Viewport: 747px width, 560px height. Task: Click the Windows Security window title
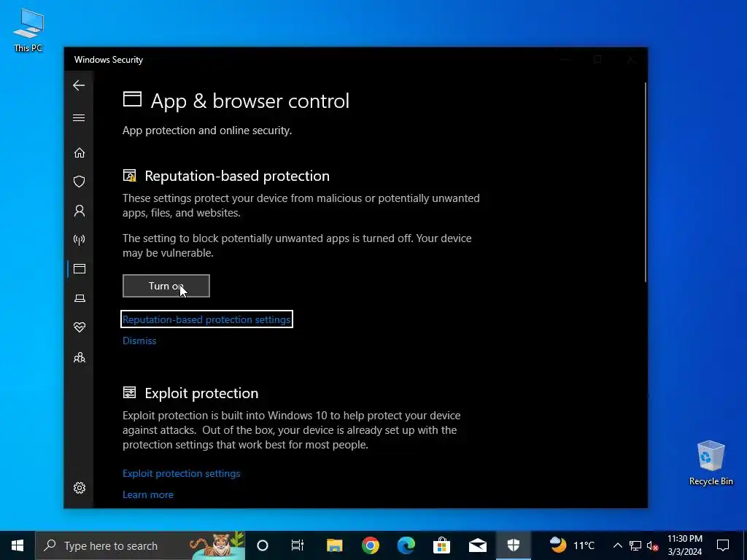[x=109, y=60]
